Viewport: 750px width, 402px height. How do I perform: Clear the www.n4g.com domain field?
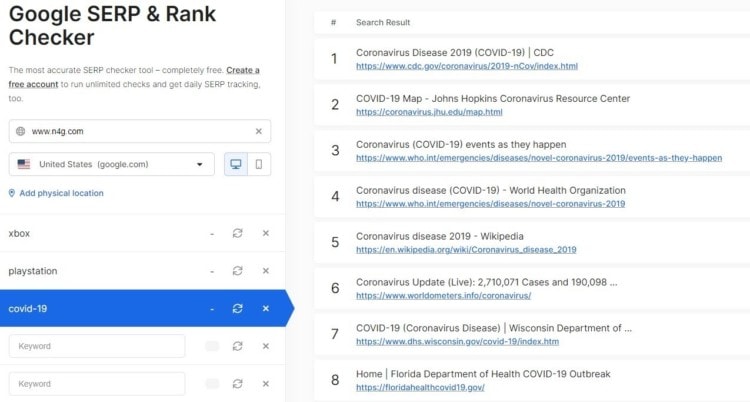point(259,131)
